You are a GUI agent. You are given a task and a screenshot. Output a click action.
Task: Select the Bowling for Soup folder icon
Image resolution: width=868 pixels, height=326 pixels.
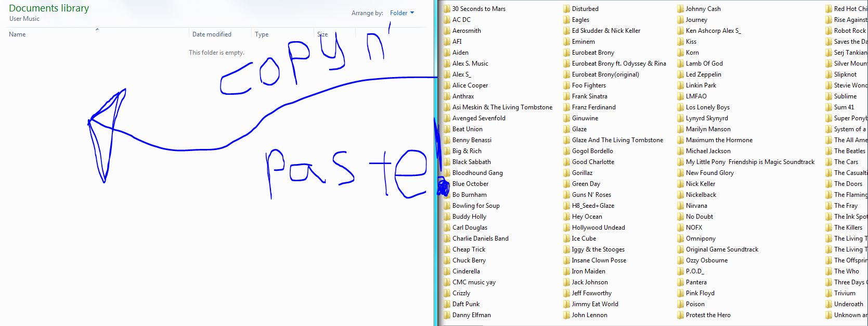click(x=447, y=206)
